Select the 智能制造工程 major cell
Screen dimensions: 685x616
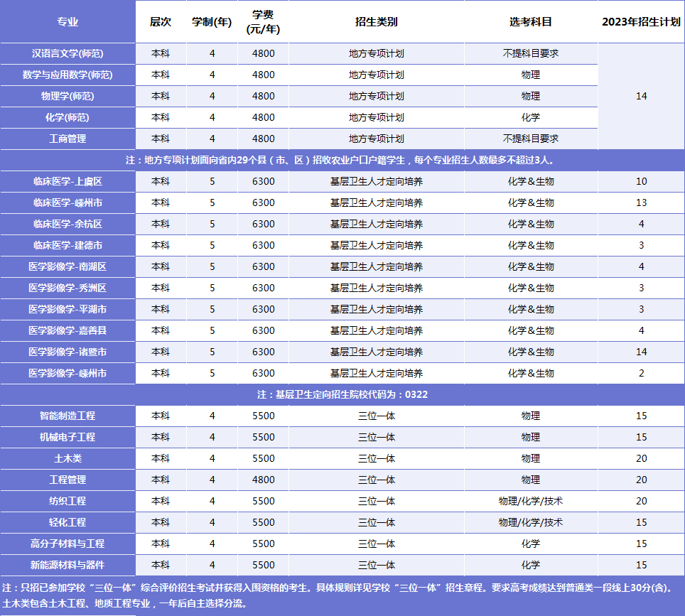click(x=68, y=416)
